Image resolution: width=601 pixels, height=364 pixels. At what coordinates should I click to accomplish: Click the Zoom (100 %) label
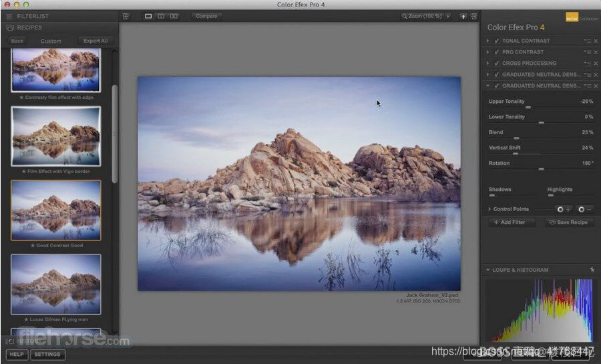coord(425,16)
